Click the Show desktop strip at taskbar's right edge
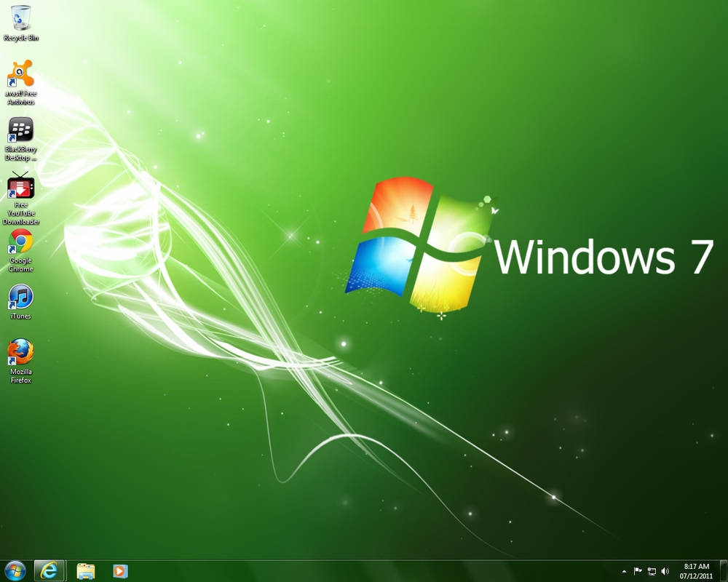 pyautogui.click(x=725, y=571)
